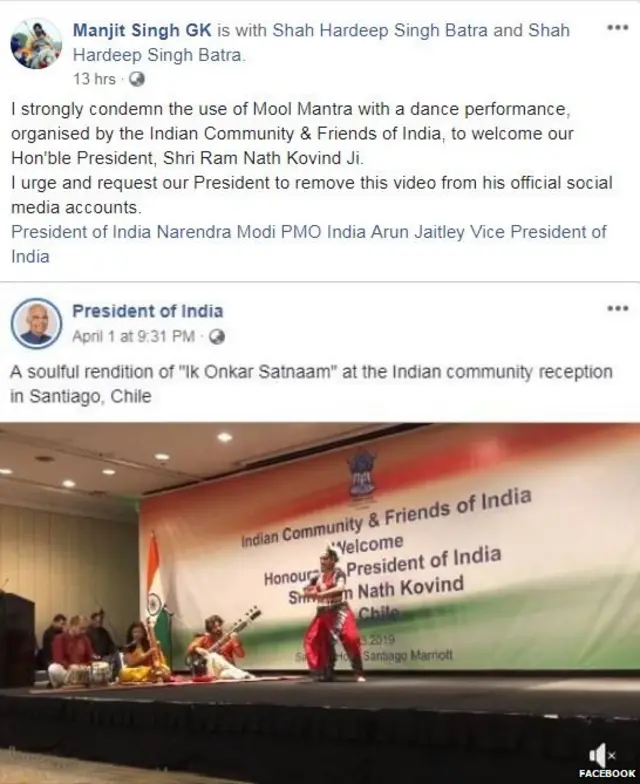Open Manjit Singh GK profile name link
640x784 pixels.
tap(142, 30)
